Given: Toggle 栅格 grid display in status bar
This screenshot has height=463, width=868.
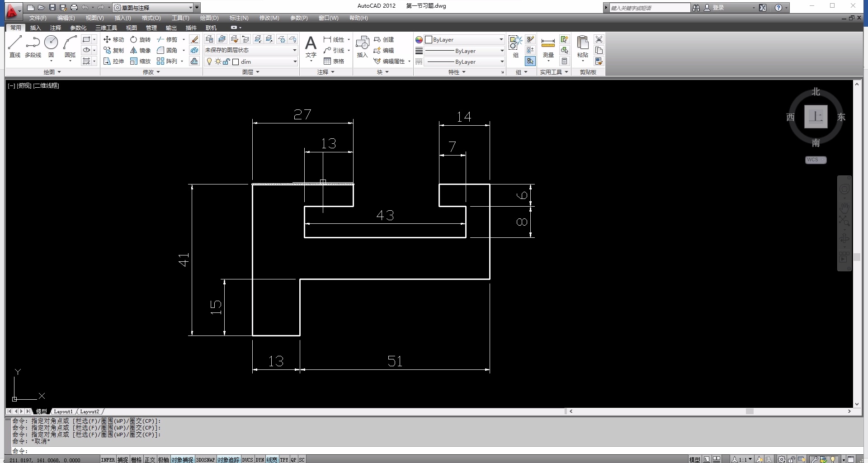Looking at the screenshot, I should tap(136, 459).
